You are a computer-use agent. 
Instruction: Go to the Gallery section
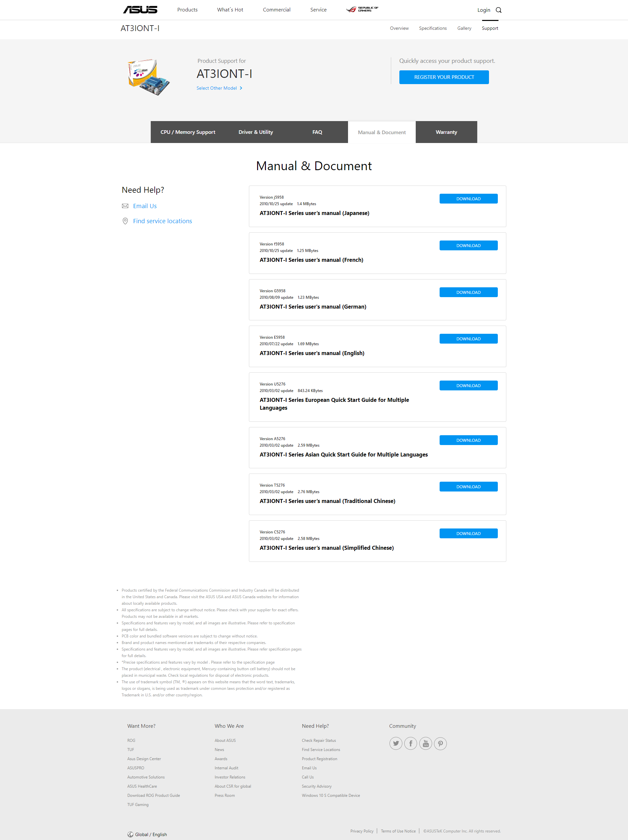pos(464,28)
